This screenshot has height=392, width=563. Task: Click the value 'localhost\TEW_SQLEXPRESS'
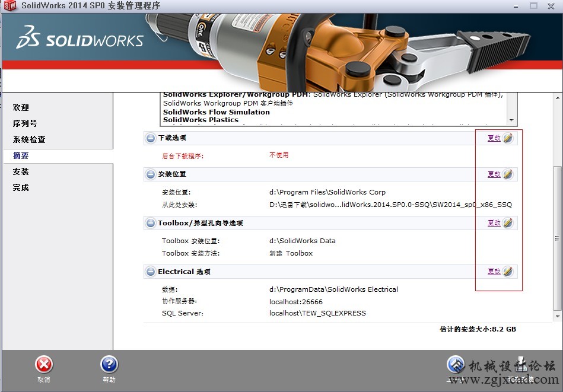click(x=317, y=313)
